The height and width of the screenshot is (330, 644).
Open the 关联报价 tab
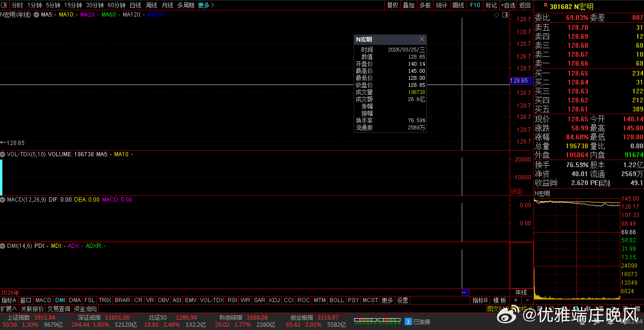[32, 309]
